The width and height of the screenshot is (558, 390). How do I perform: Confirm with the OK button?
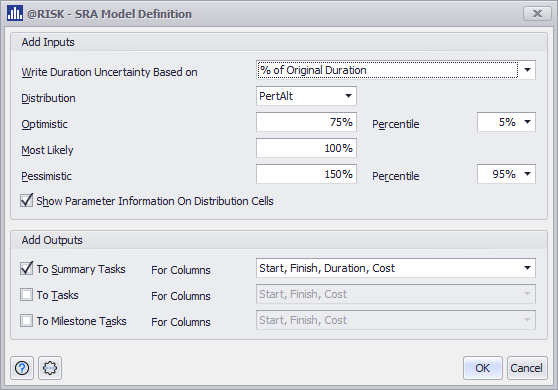pos(483,368)
